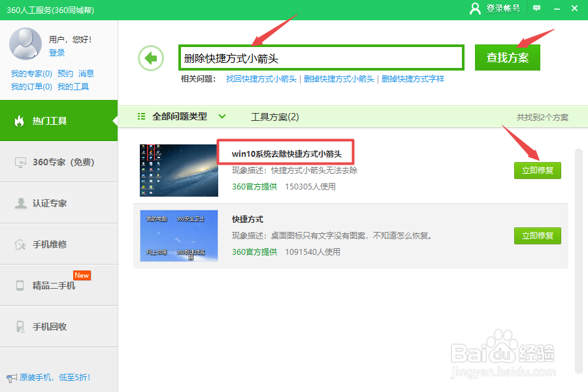Screen dimensions: 588x392
Task: Click the wrench icon beside 手机维修
Action: click(x=20, y=244)
